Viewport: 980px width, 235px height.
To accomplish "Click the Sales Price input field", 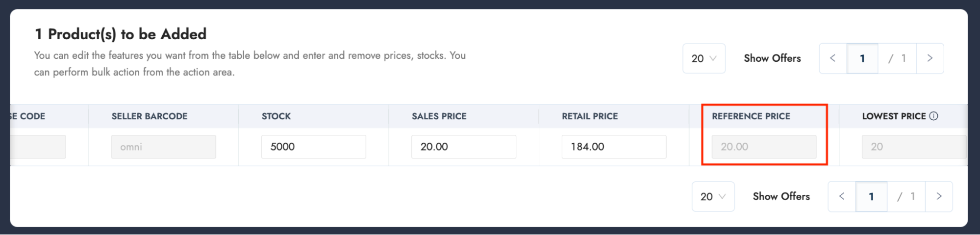I will [x=463, y=147].
